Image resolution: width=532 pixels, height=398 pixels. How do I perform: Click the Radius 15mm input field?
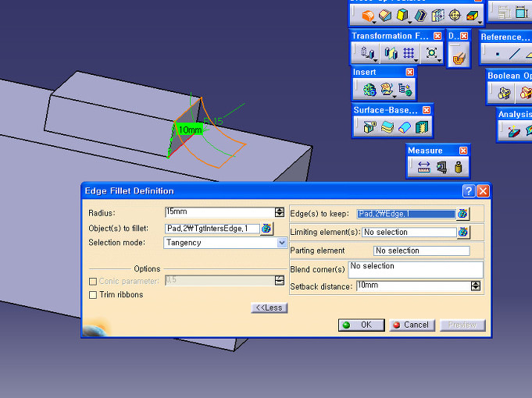coord(220,212)
